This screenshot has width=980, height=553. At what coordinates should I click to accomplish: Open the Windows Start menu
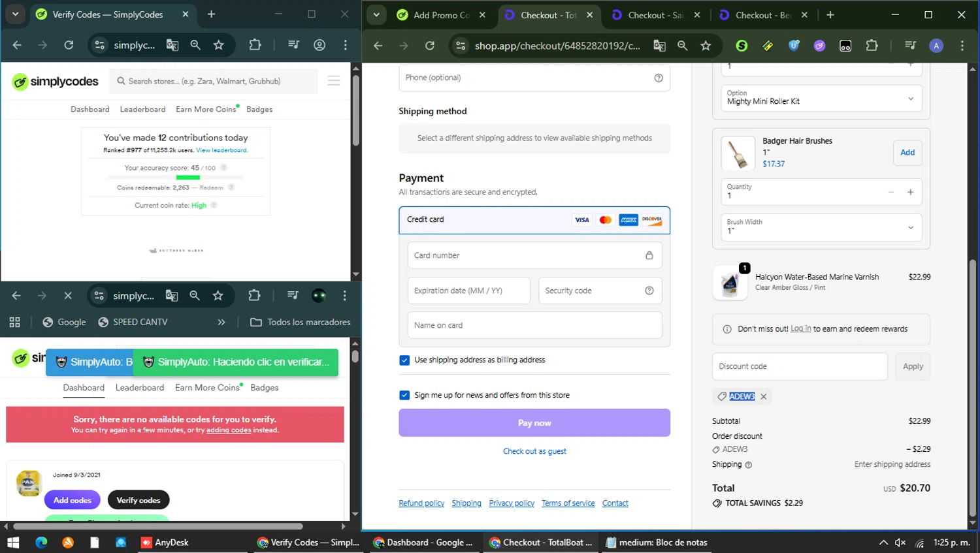[13, 543]
